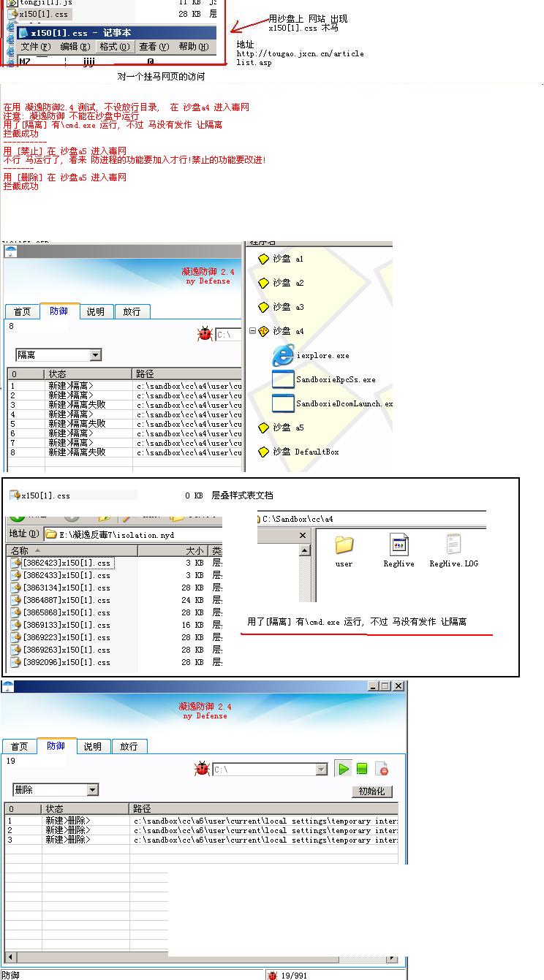Open the 删除 action dropdown
This screenshot has height=980, width=544.
(92, 790)
